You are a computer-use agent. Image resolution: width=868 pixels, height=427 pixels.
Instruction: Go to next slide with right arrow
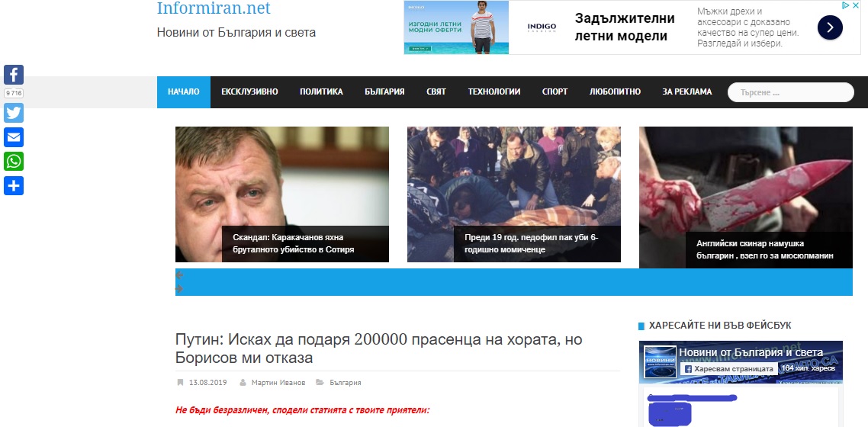point(179,288)
